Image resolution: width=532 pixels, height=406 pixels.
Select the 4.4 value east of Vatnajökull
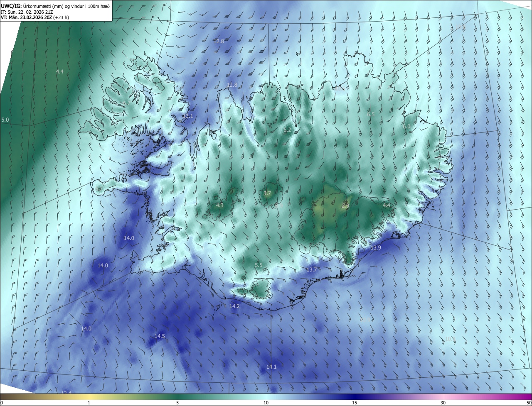tap(387, 205)
